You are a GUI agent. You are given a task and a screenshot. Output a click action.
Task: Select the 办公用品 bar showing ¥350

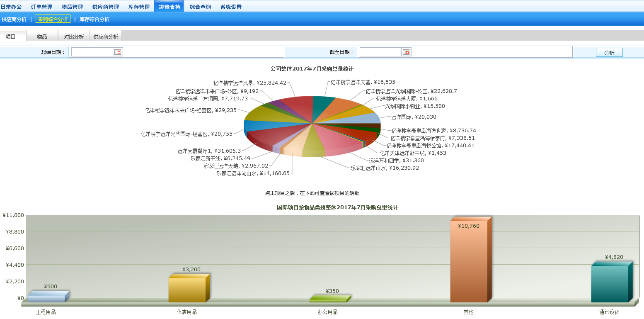[x=330, y=299]
